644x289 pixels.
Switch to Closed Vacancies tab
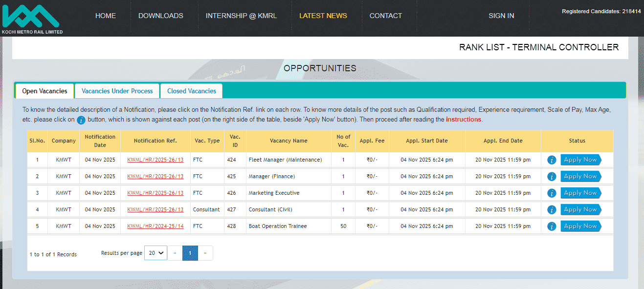pos(191,91)
